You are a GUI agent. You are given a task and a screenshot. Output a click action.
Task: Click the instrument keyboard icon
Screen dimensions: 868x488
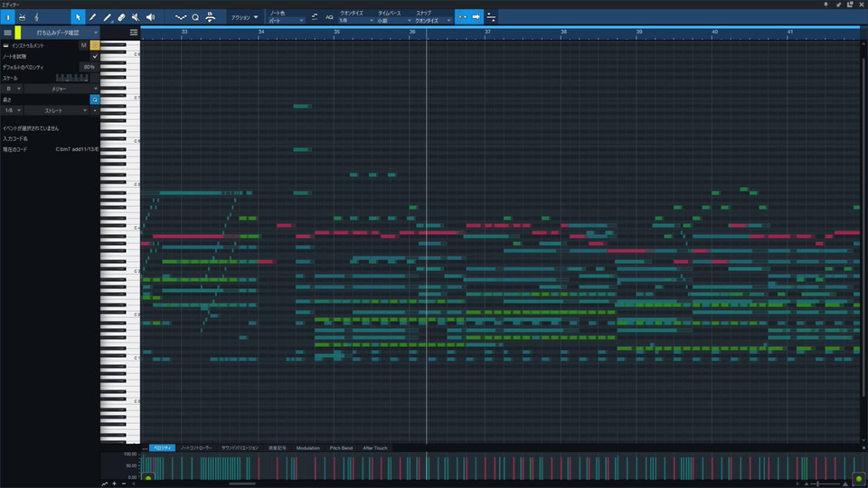5,45
